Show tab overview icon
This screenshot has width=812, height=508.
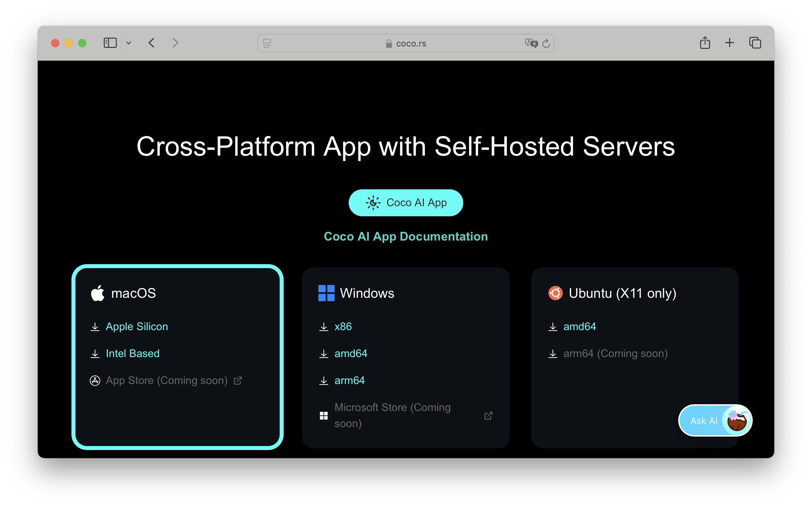coord(755,43)
